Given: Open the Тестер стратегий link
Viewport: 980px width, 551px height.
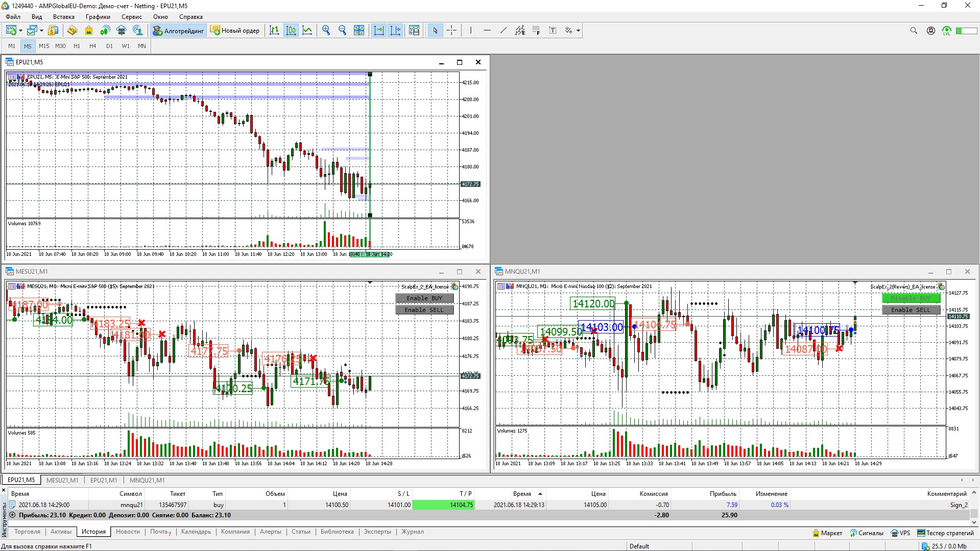Looking at the screenshot, I should (946, 533).
